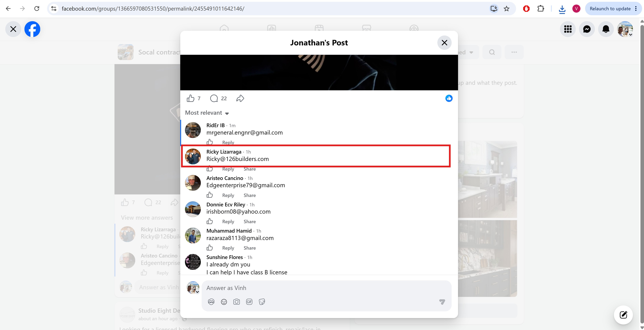The width and height of the screenshot is (644, 330).
Task: Reload the current Facebook page
Action: click(37, 9)
